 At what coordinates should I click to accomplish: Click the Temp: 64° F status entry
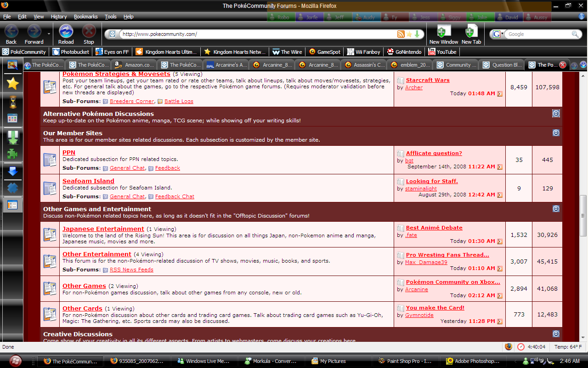[x=568, y=347]
